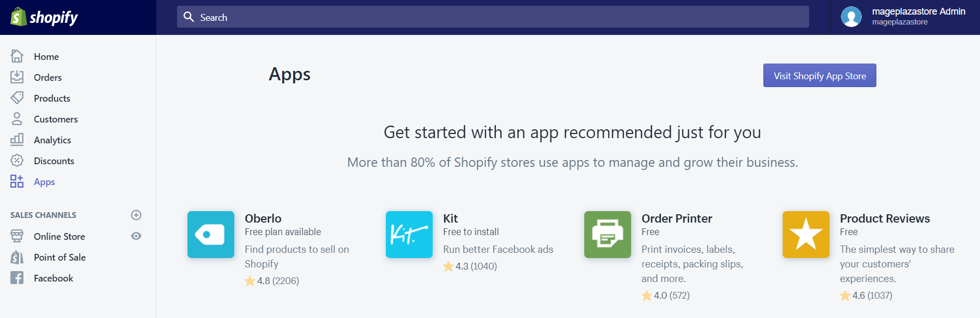Image resolution: width=980 pixels, height=318 pixels.
Task: Add a sales channel plus button
Action: [x=136, y=215]
